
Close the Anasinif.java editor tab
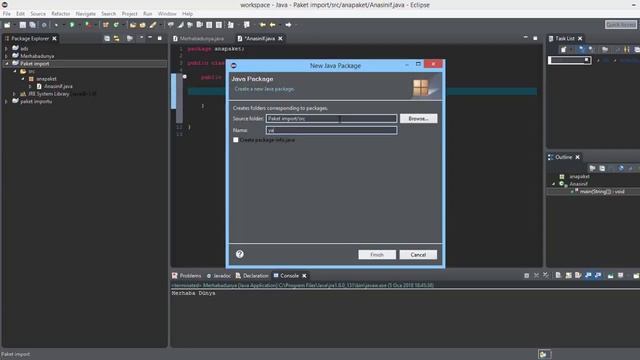coord(280,38)
